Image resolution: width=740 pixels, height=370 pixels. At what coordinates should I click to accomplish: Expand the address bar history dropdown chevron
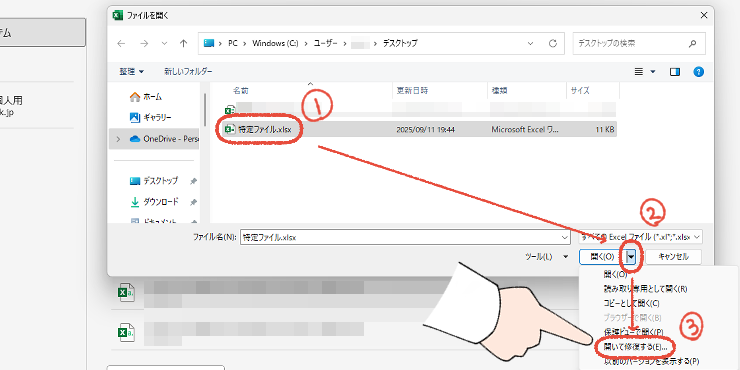(531, 43)
